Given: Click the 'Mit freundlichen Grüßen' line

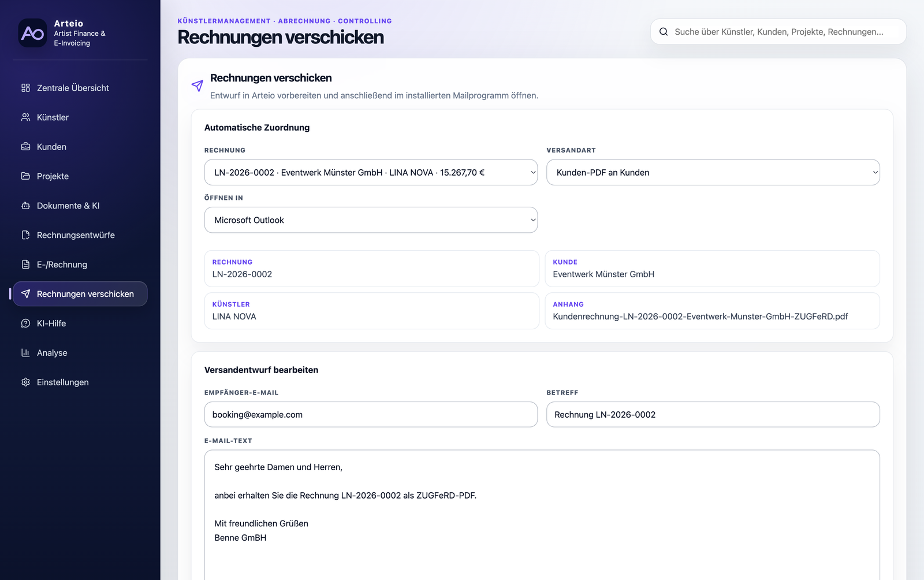Looking at the screenshot, I should (261, 523).
